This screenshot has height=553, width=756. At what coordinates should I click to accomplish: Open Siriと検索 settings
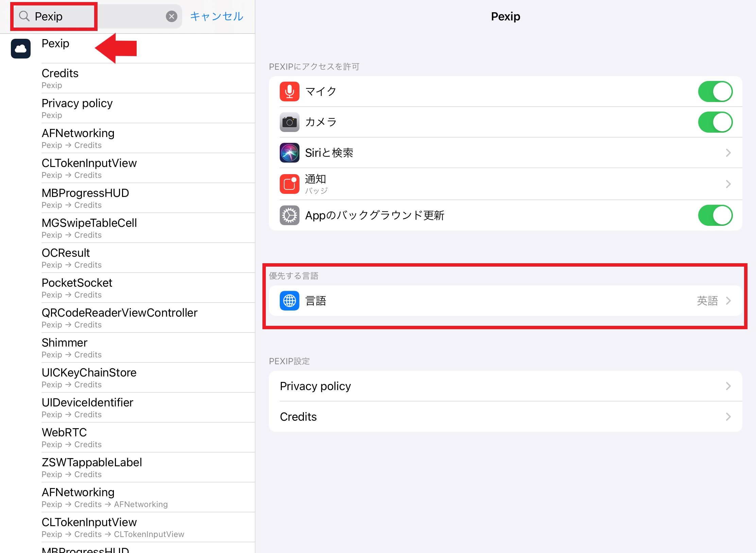(505, 153)
